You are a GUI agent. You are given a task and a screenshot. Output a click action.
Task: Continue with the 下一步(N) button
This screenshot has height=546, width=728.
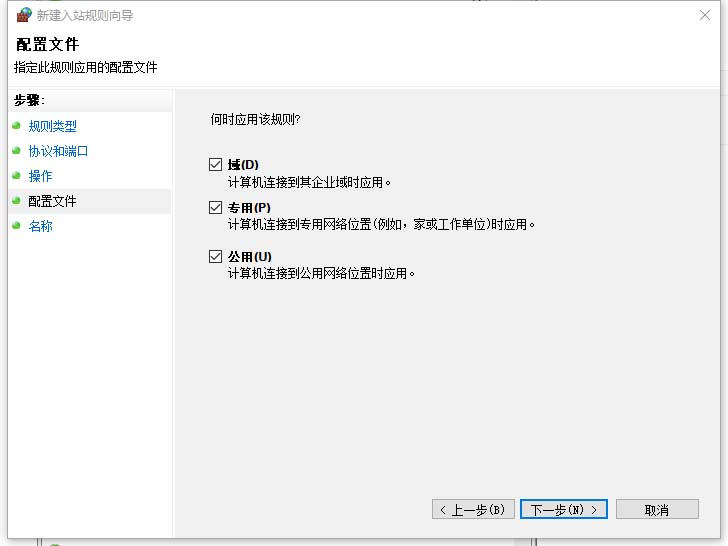click(564, 509)
